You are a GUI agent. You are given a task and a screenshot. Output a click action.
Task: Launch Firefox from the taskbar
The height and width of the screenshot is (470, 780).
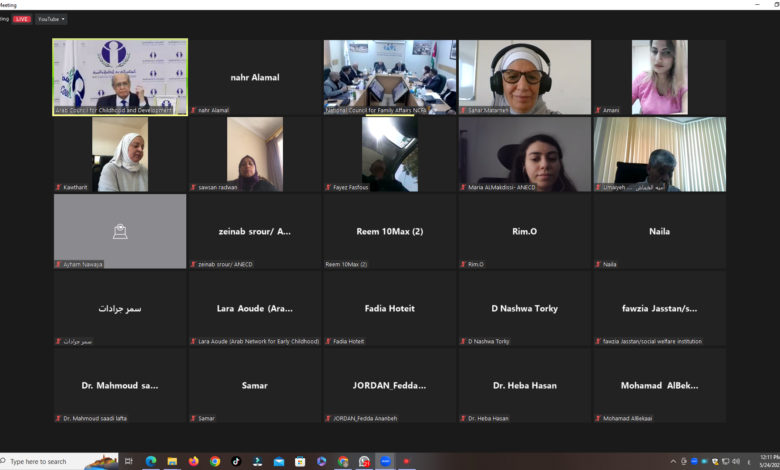pyautogui.click(x=193, y=461)
